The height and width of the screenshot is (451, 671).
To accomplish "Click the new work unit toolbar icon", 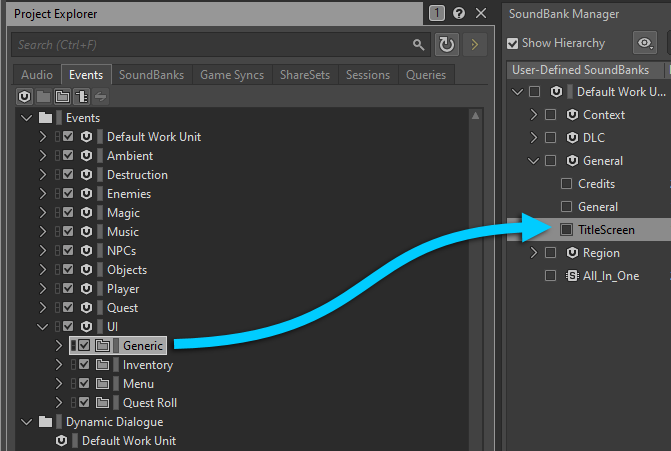I will [25, 97].
